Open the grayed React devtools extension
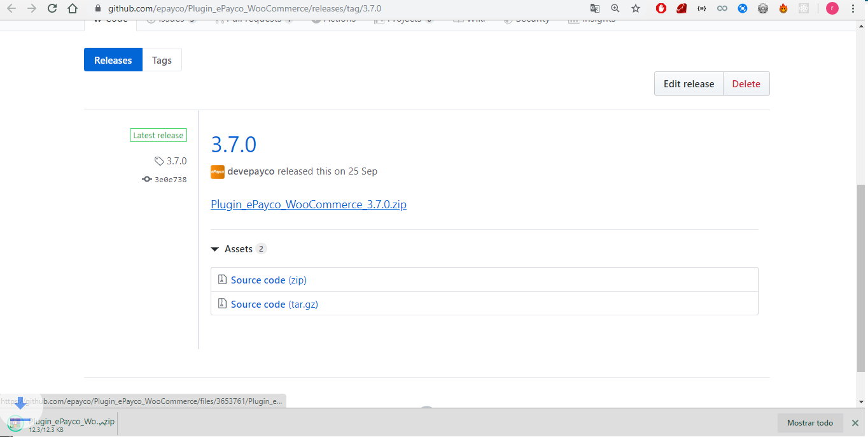Viewport: 868px width, 437px height. click(804, 8)
